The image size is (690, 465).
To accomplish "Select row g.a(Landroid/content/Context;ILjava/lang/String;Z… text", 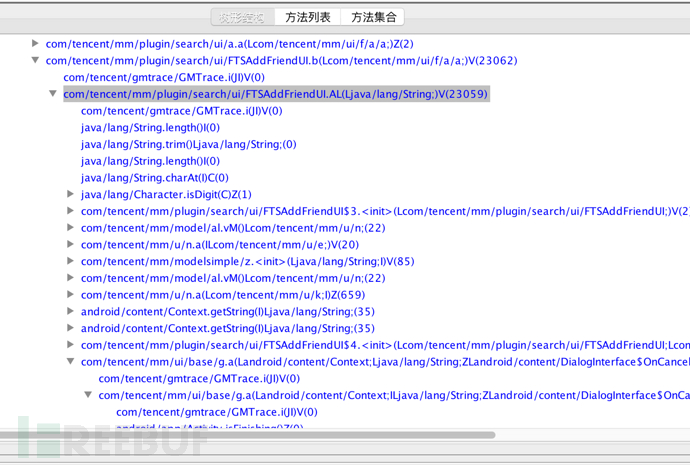I will (x=394, y=395).
